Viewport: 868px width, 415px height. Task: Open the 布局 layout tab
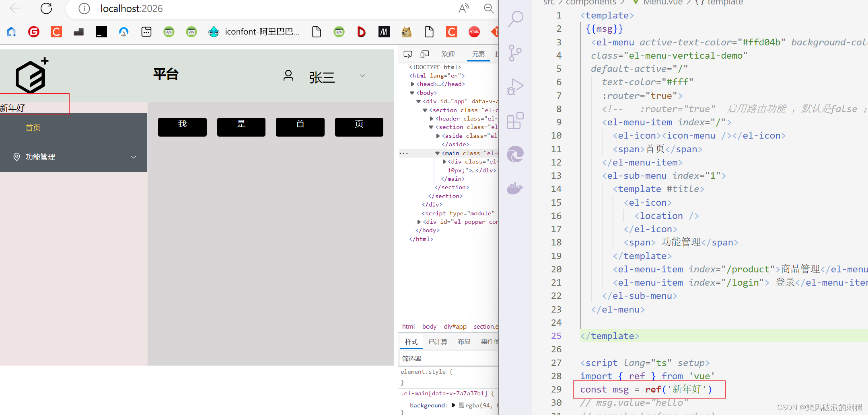pos(464,341)
